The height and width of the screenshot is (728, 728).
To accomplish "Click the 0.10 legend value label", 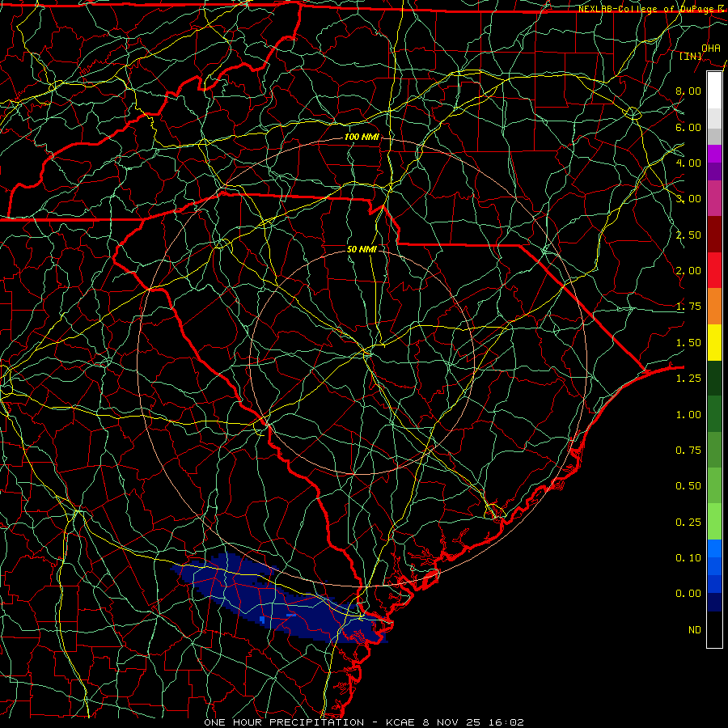I will 688,558.
